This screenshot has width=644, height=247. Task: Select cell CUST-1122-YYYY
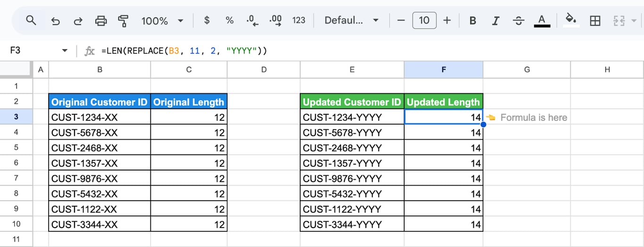[352, 209]
